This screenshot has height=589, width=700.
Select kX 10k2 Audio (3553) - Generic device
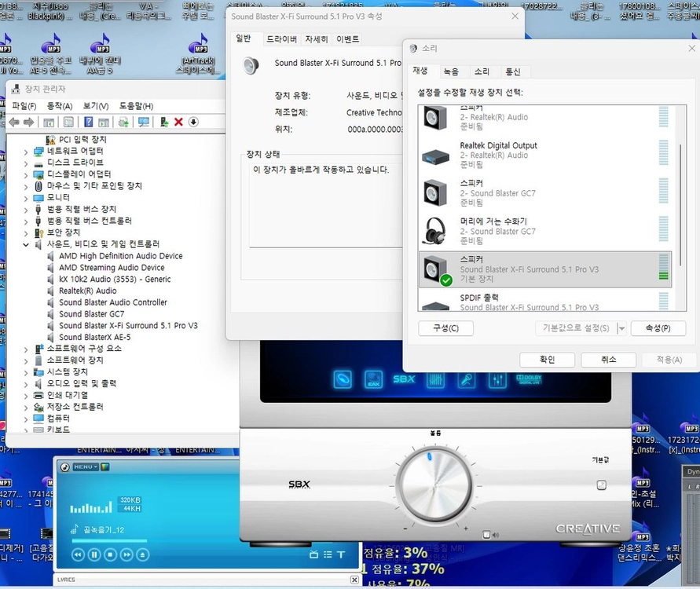[x=115, y=280]
